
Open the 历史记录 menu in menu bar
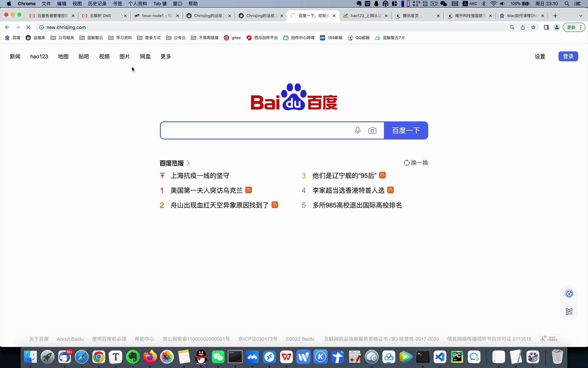pyautogui.click(x=97, y=4)
